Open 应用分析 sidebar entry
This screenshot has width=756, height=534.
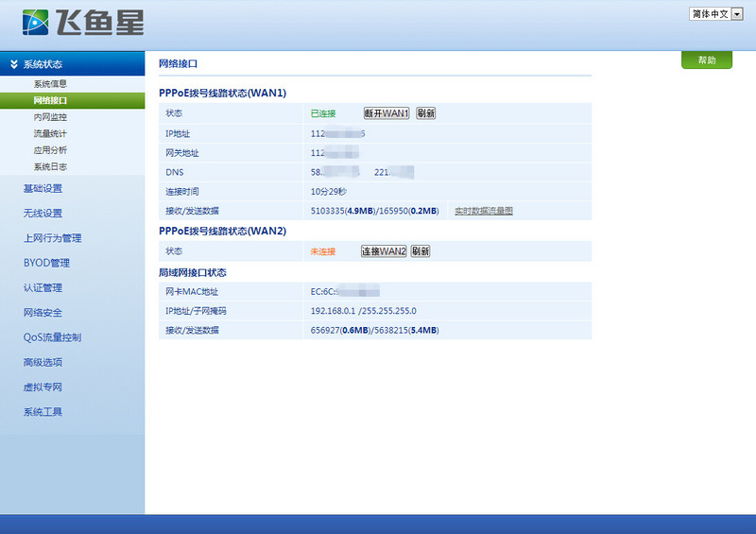pos(50,150)
